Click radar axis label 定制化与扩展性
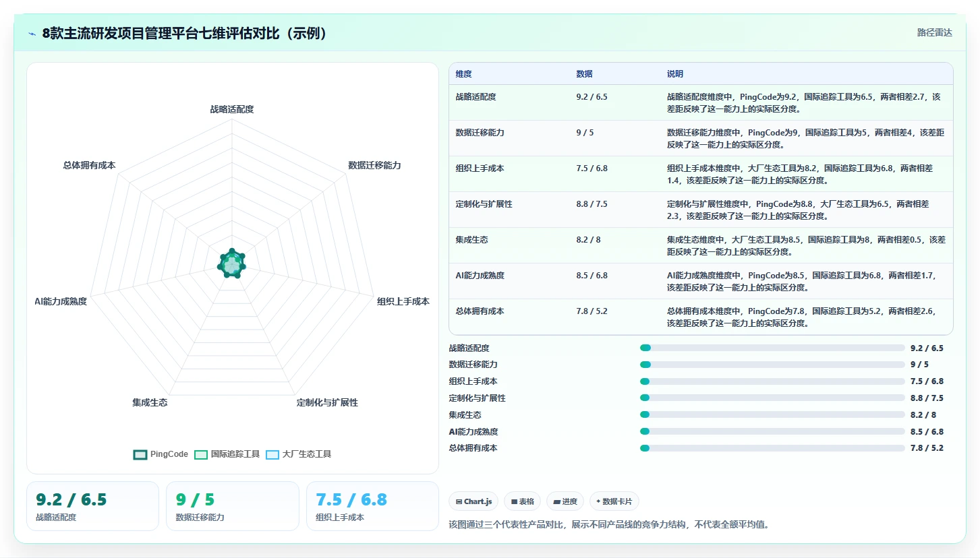980x558 pixels. click(x=327, y=402)
